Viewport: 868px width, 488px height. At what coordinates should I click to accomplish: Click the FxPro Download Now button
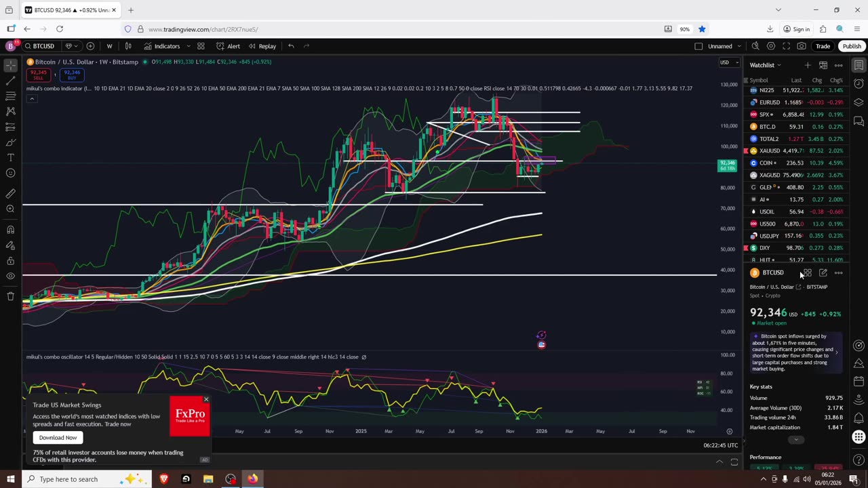(58, 438)
